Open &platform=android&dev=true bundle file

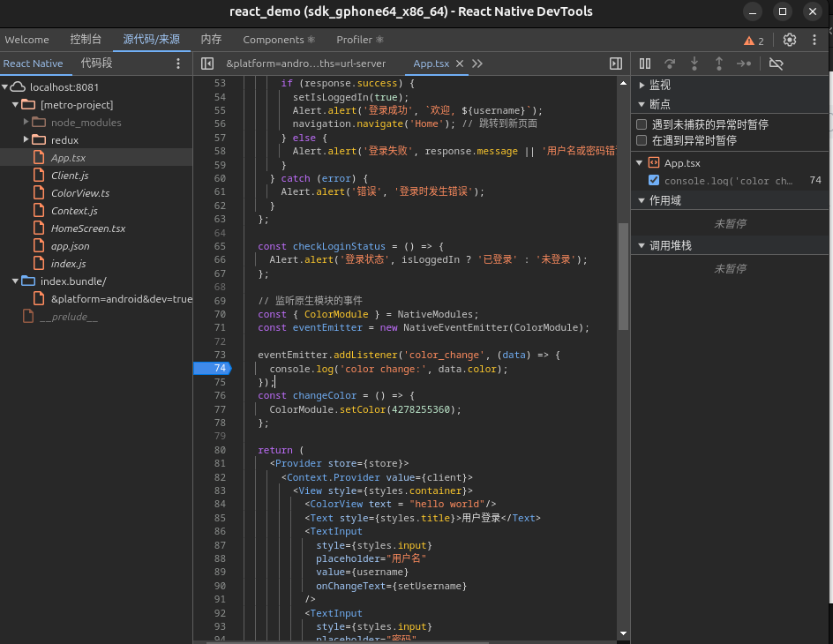tap(121, 299)
